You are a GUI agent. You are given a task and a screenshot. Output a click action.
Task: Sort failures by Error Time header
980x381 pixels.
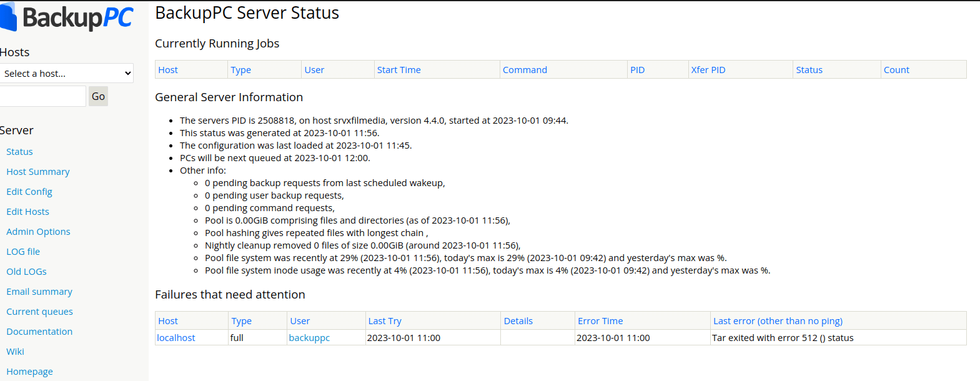[x=600, y=321]
